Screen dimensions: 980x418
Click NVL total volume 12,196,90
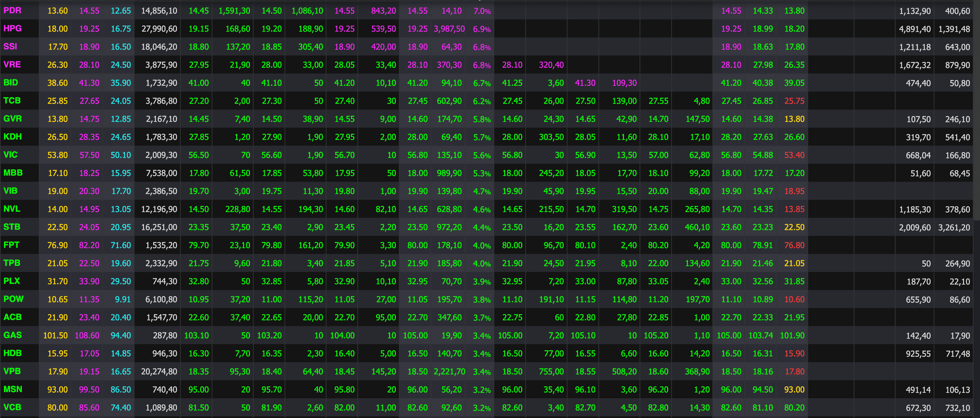[159, 209]
